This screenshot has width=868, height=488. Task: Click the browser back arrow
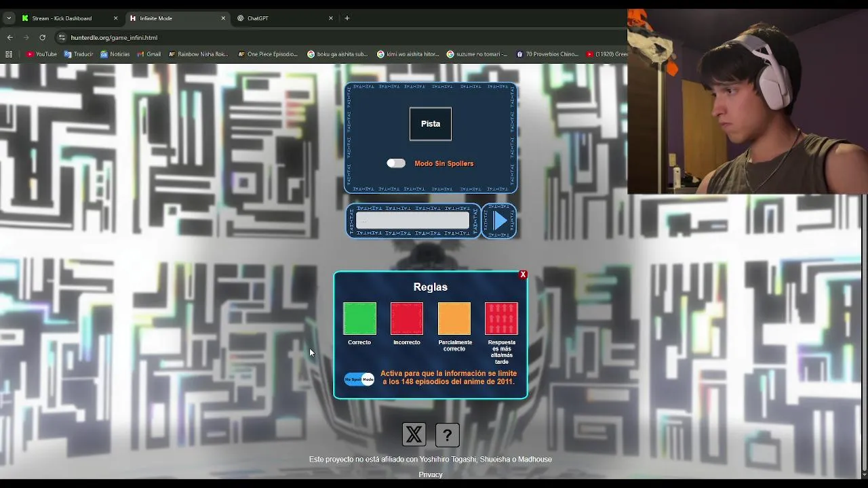(9, 37)
